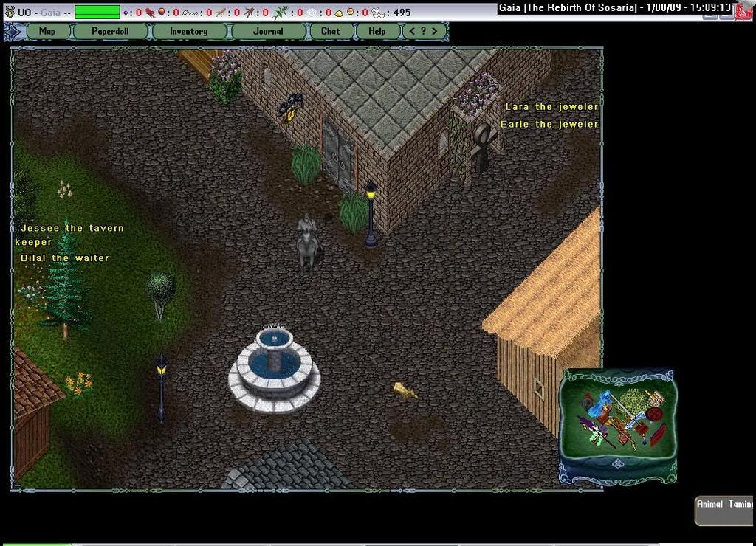Open the Chat menu button
This screenshot has height=546, width=756.
point(330,31)
